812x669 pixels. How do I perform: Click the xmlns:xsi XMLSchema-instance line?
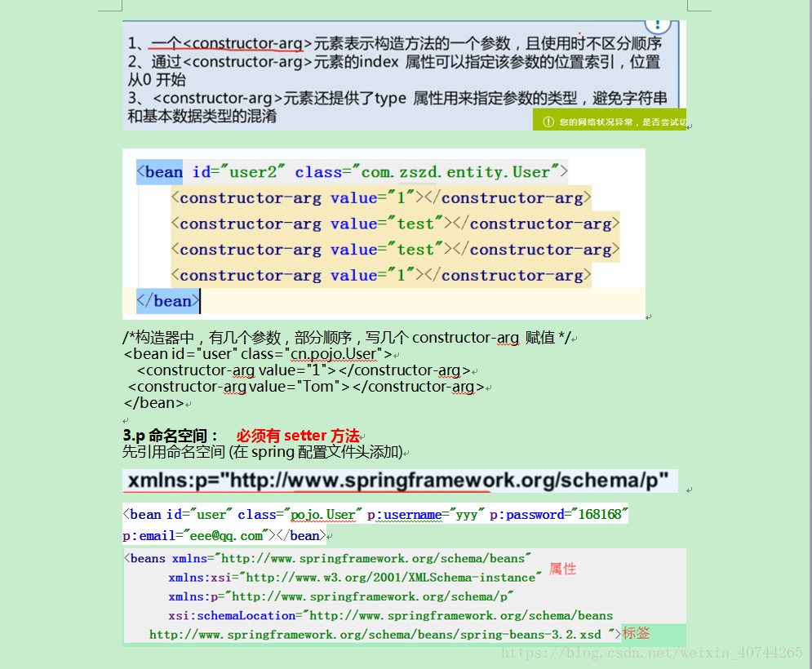pyautogui.click(x=355, y=578)
